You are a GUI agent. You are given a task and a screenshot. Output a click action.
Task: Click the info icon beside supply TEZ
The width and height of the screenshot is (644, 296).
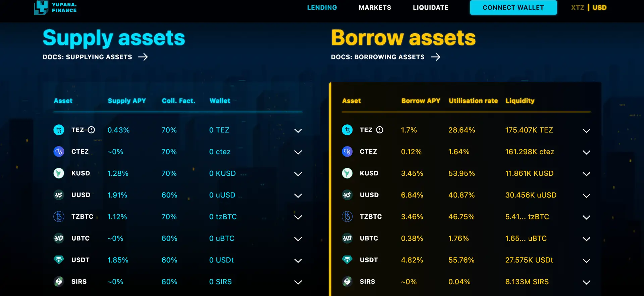[x=92, y=130]
